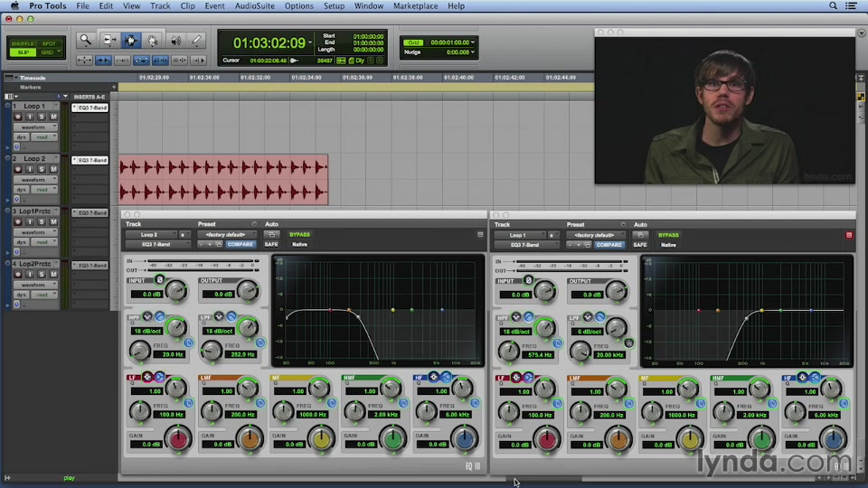Open the AudioSuite menu
Screen dimensions: 868x488
point(255,5)
